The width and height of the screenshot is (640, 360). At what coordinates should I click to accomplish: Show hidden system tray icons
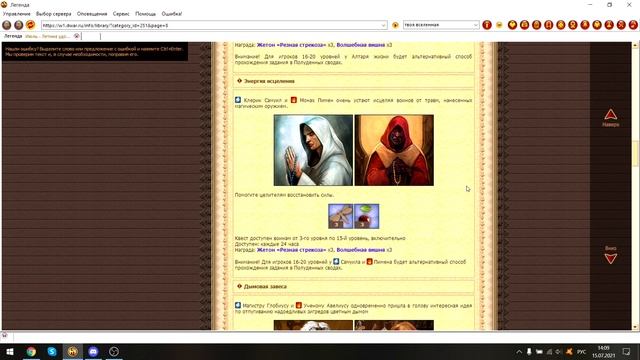click(519, 352)
